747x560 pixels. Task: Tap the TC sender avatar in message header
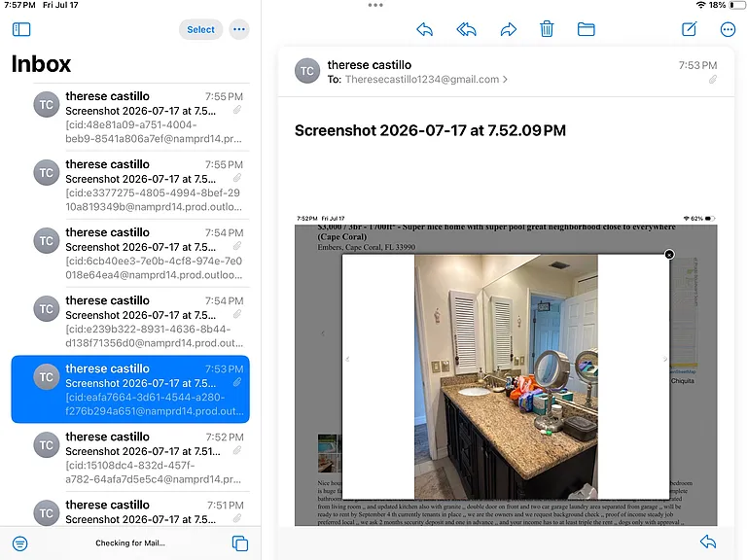(x=307, y=71)
